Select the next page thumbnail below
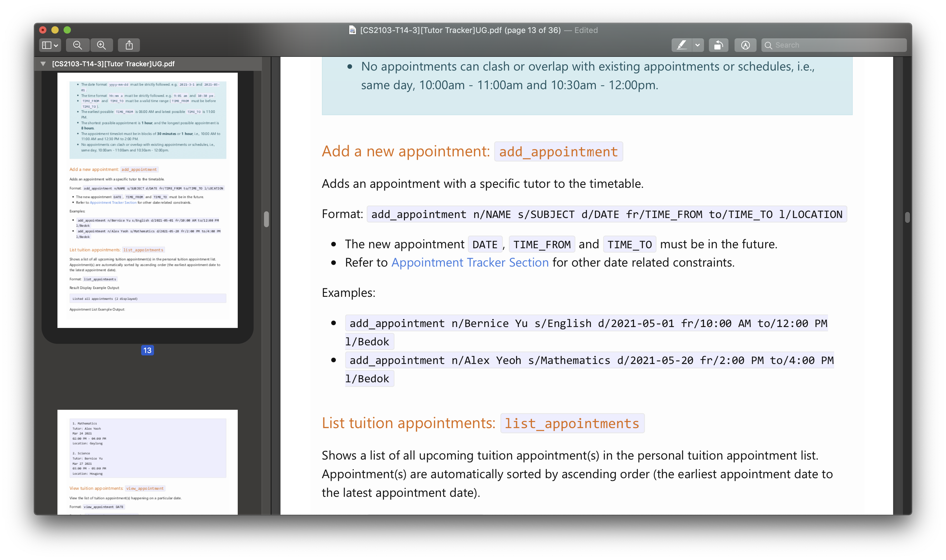Image resolution: width=946 pixels, height=560 pixels. (x=147, y=462)
